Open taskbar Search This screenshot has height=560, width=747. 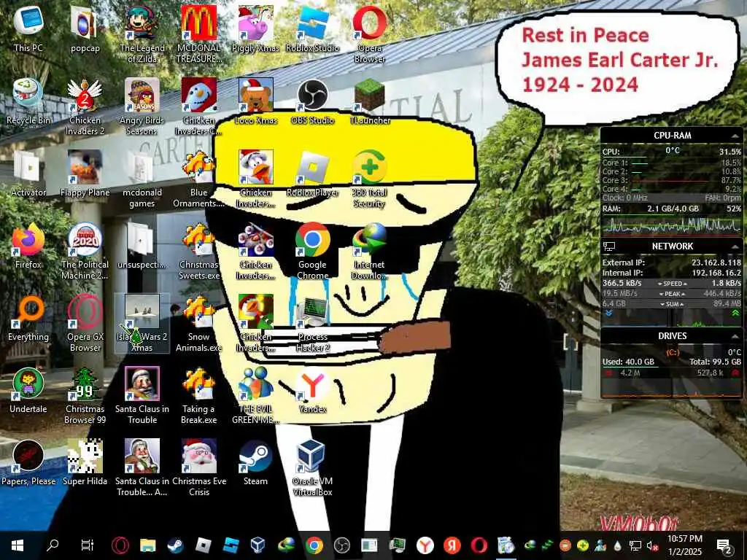tap(53, 545)
